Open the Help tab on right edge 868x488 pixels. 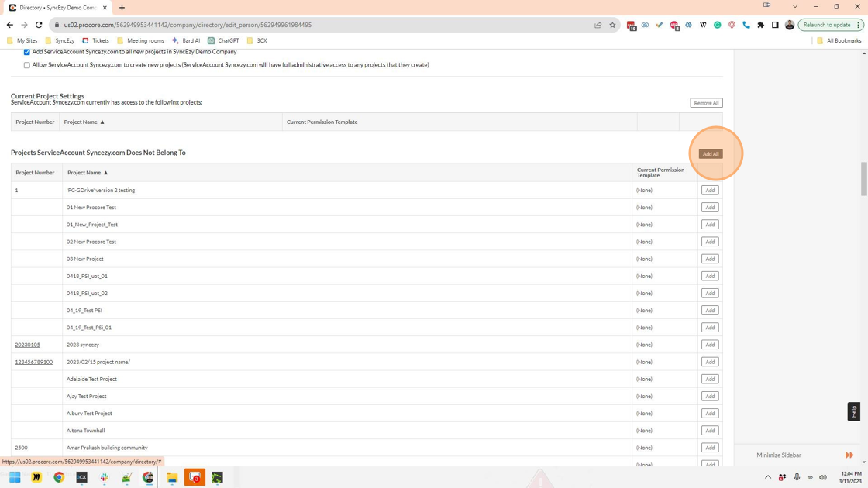[853, 411]
